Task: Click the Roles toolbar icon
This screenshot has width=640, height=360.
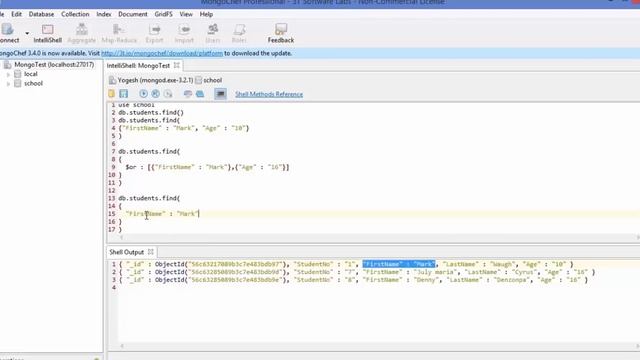Action: tap(239, 33)
